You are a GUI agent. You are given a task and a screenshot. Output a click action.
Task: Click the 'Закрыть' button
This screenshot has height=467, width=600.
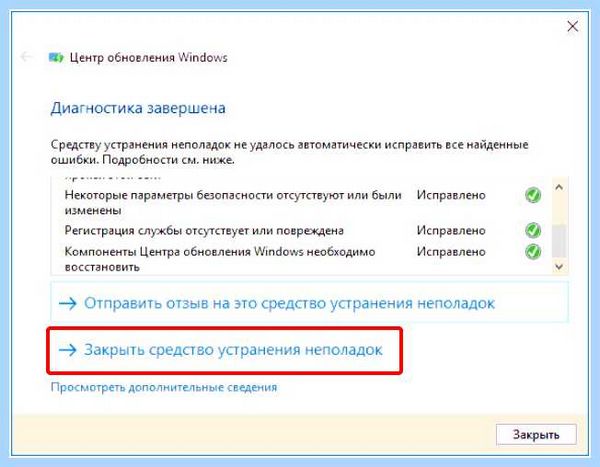pos(536,434)
